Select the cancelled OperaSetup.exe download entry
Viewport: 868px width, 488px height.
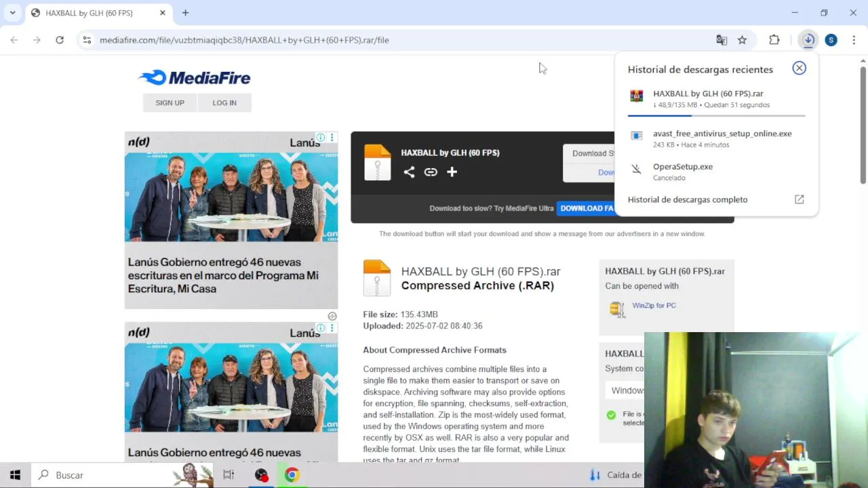(716, 171)
